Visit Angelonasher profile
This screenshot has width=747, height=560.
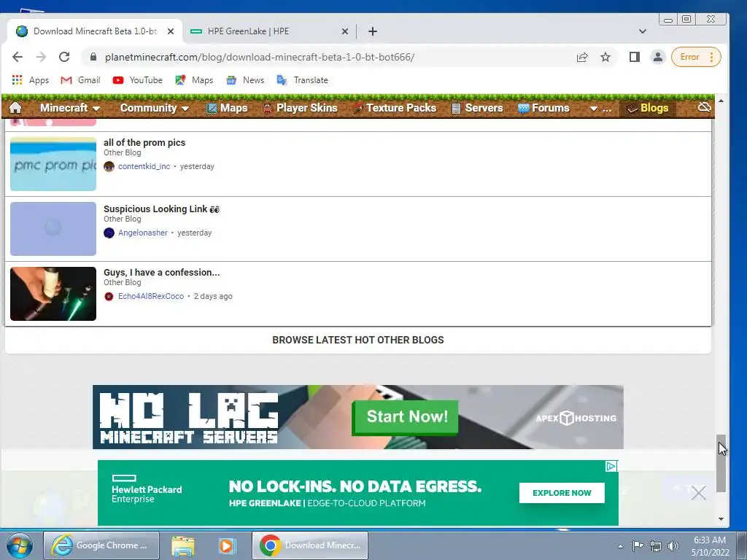point(143,233)
